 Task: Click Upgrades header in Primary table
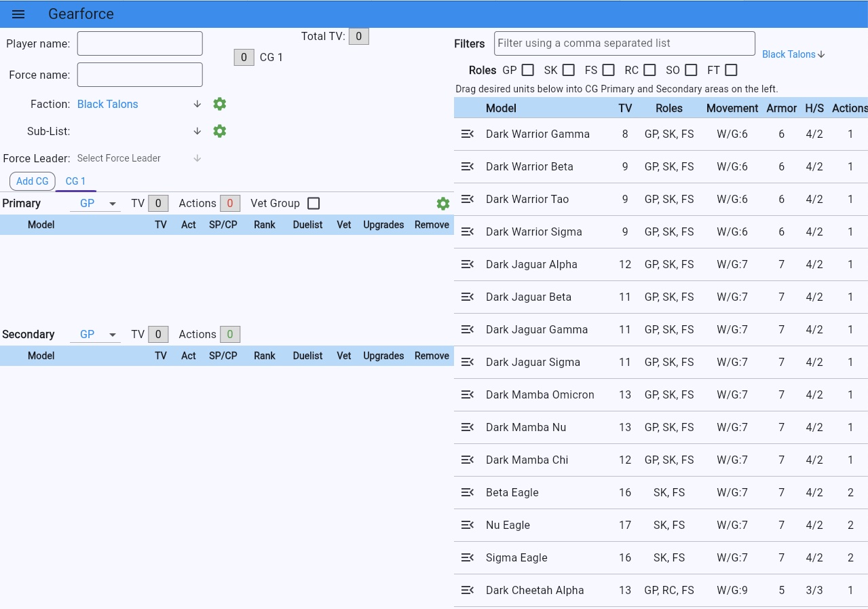(x=383, y=225)
